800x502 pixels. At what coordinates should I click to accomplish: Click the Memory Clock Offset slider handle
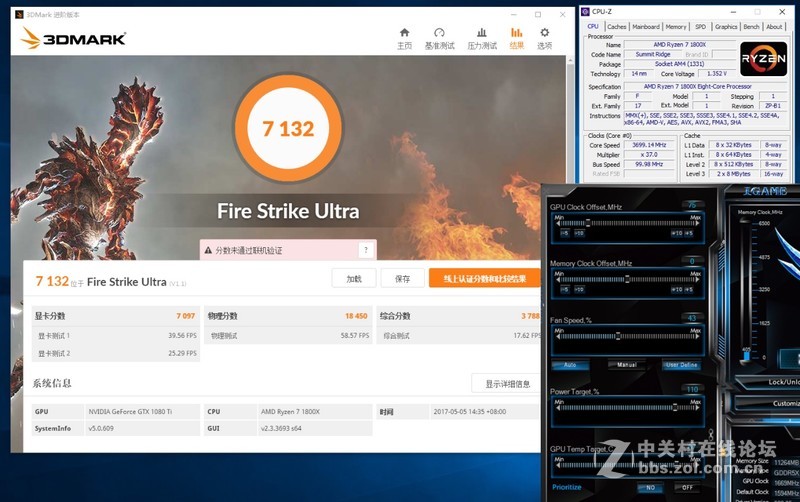[627, 280]
